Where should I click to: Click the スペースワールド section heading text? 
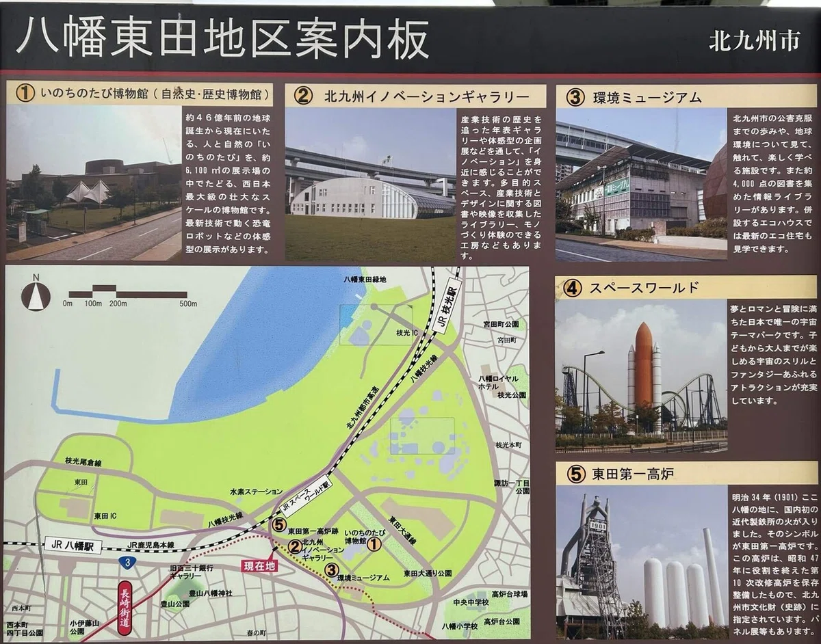pyautogui.click(x=644, y=288)
